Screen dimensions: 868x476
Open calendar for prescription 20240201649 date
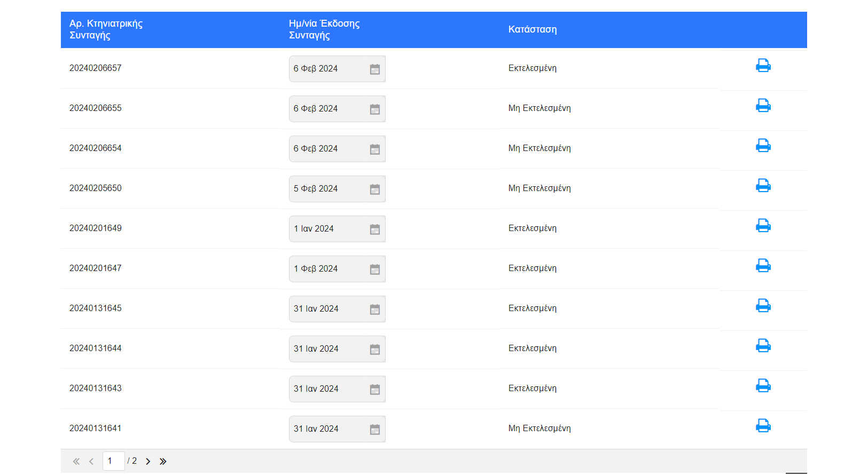[x=375, y=229]
